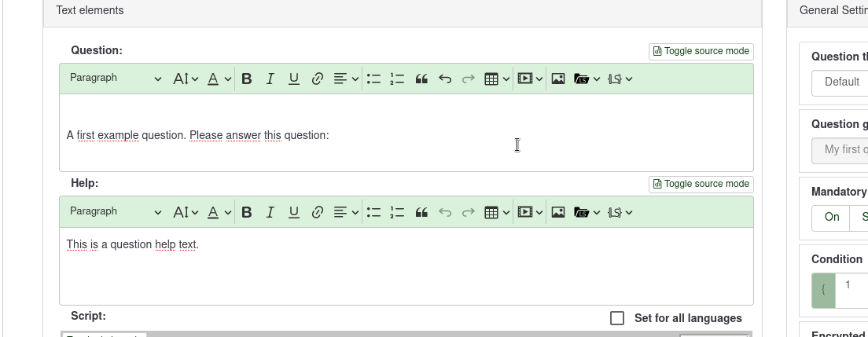
Task: Open the font color picker in Question editor
Action: point(219,79)
